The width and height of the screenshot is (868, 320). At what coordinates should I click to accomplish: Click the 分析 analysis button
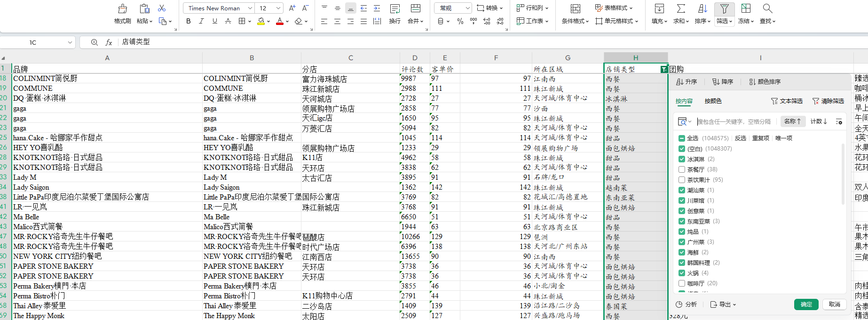687,304
